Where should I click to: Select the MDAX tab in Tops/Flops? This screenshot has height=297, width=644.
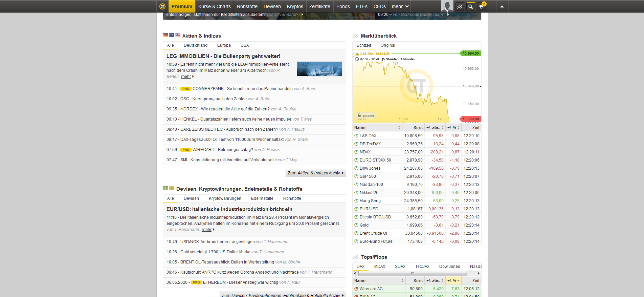point(380,267)
